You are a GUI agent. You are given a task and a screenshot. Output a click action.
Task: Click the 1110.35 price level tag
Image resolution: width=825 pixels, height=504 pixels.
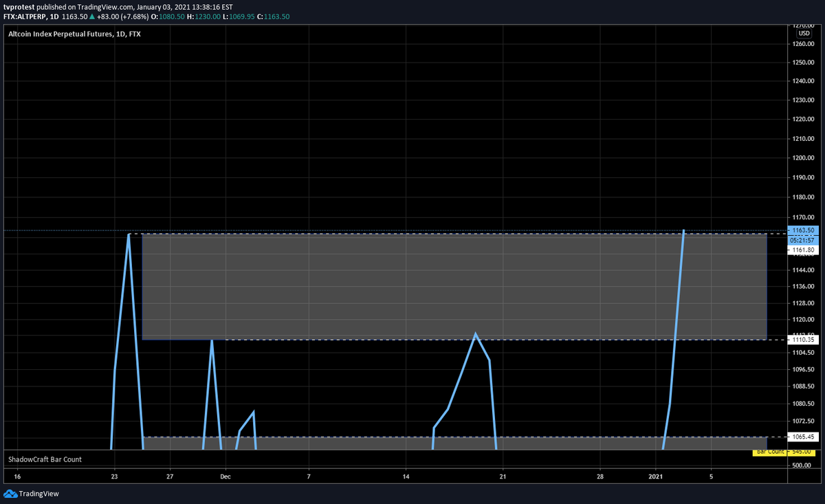tap(803, 340)
